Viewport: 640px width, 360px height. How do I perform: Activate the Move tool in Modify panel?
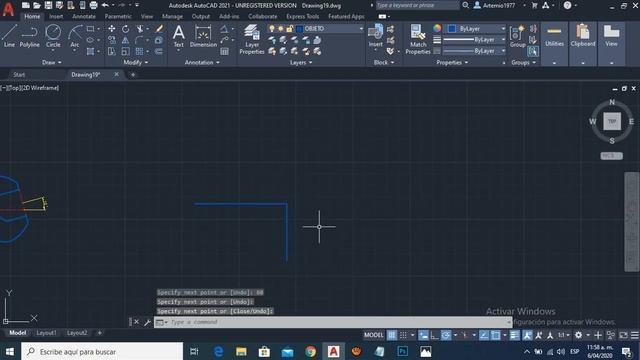coord(111,29)
